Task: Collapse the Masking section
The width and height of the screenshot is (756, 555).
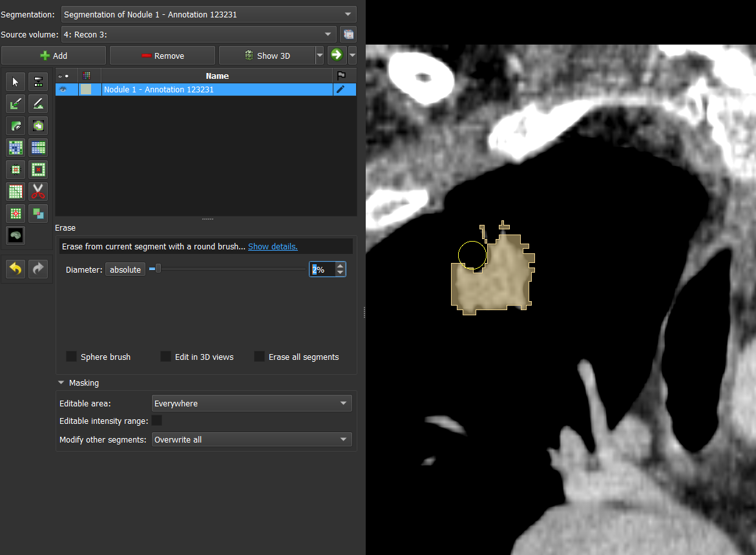Action: (x=61, y=382)
